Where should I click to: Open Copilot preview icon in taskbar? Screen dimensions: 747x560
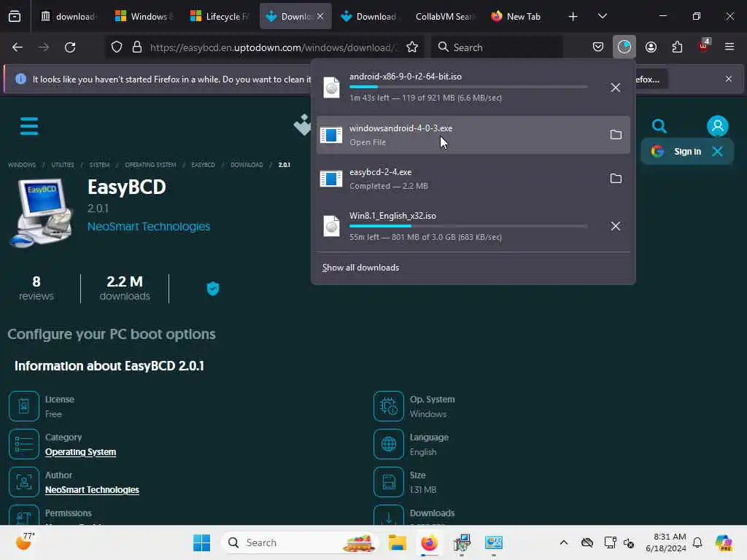coord(724,542)
